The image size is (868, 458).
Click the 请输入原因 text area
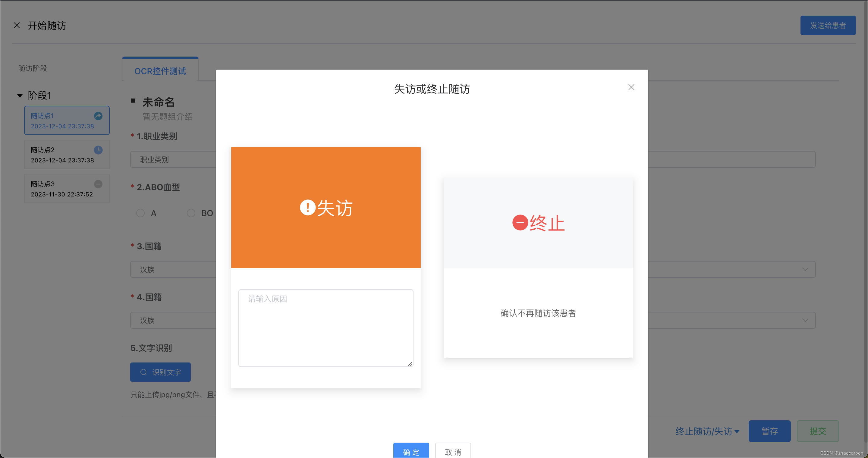click(x=326, y=328)
